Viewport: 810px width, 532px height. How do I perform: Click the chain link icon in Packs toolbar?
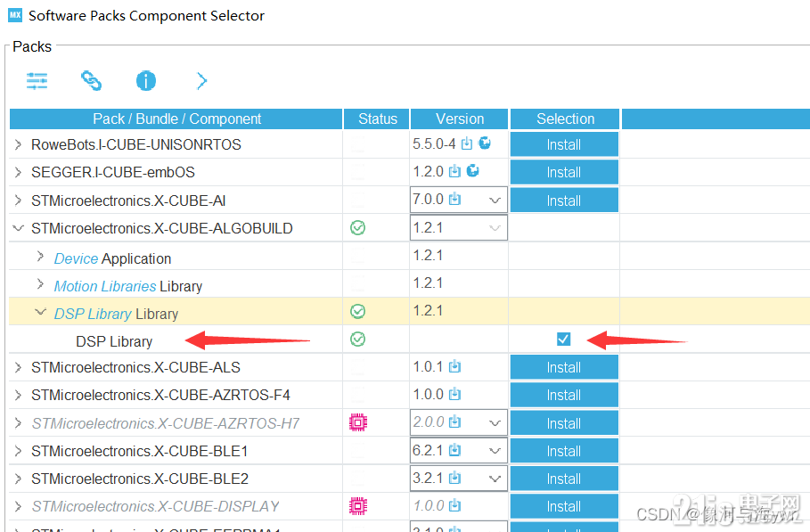point(92,81)
